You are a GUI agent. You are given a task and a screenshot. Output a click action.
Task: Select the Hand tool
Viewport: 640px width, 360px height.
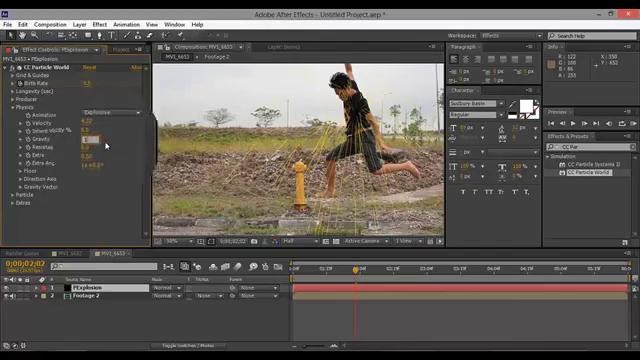(x=22, y=36)
